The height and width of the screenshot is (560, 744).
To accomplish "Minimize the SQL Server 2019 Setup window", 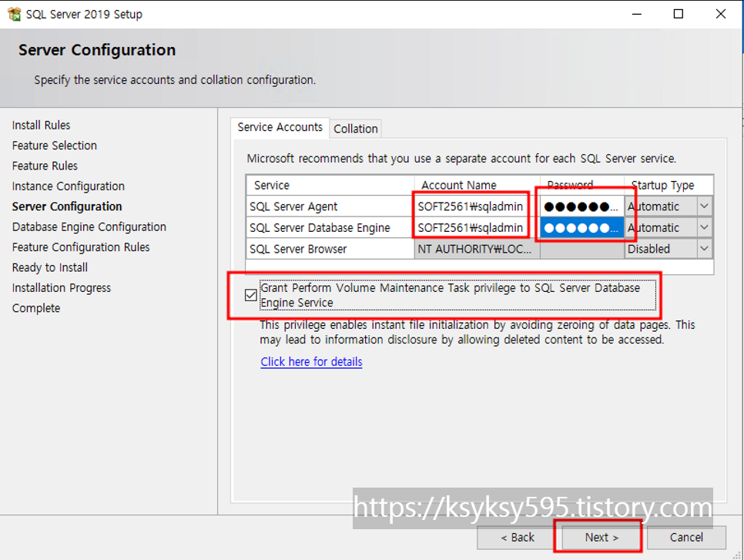I will pyautogui.click(x=637, y=14).
